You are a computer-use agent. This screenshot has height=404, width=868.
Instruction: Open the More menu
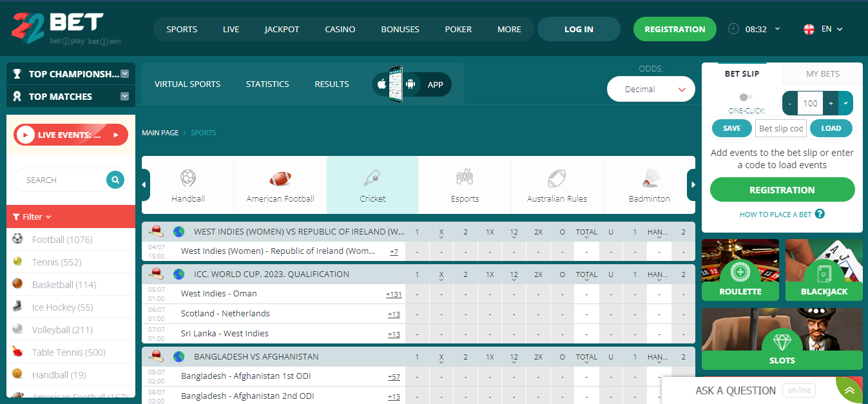coord(509,29)
